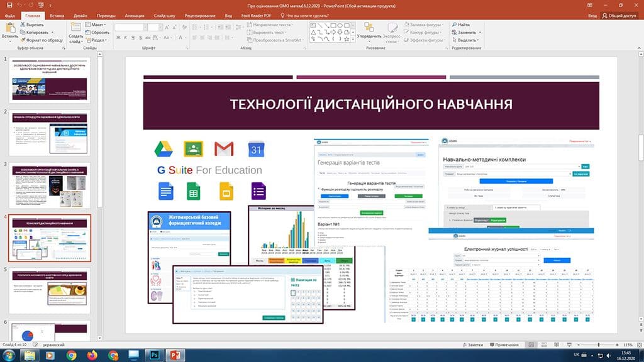Click the slide title 'ТЕХНОЛОГІЇ ДИСТАНЦІЙНОГО НАВЧАННЯ'
The image size is (644, 362).
tap(371, 104)
